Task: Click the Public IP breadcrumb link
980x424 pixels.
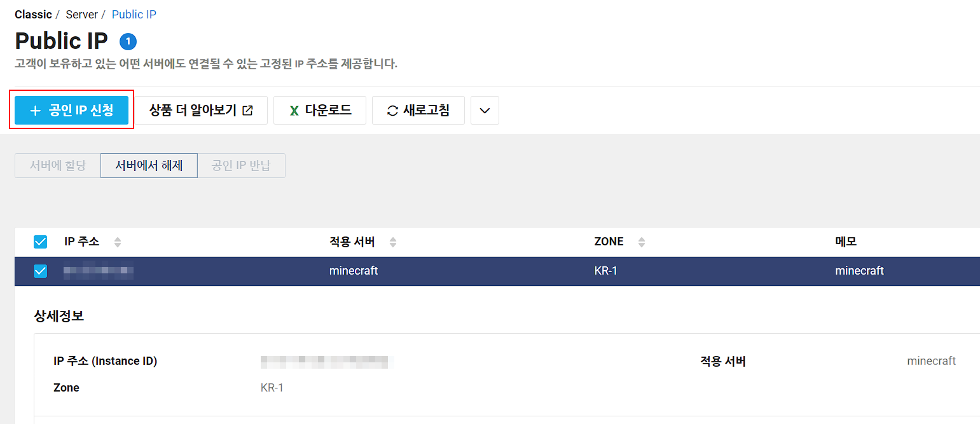Action: coord(134,15)
